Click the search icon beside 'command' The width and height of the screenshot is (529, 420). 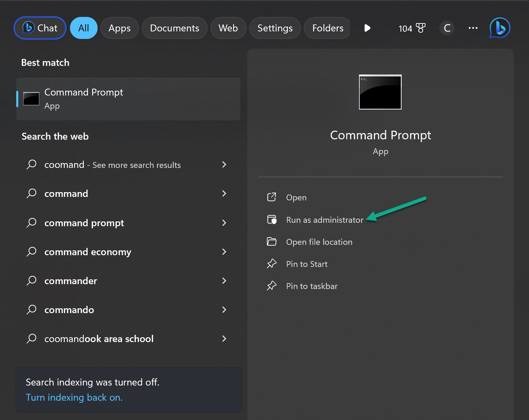point(31,193)
